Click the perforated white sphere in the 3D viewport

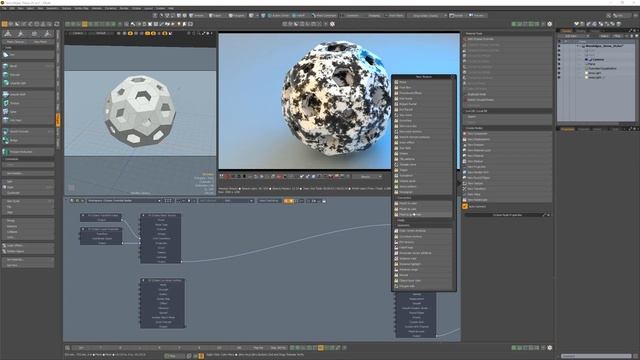click(140, 110)
